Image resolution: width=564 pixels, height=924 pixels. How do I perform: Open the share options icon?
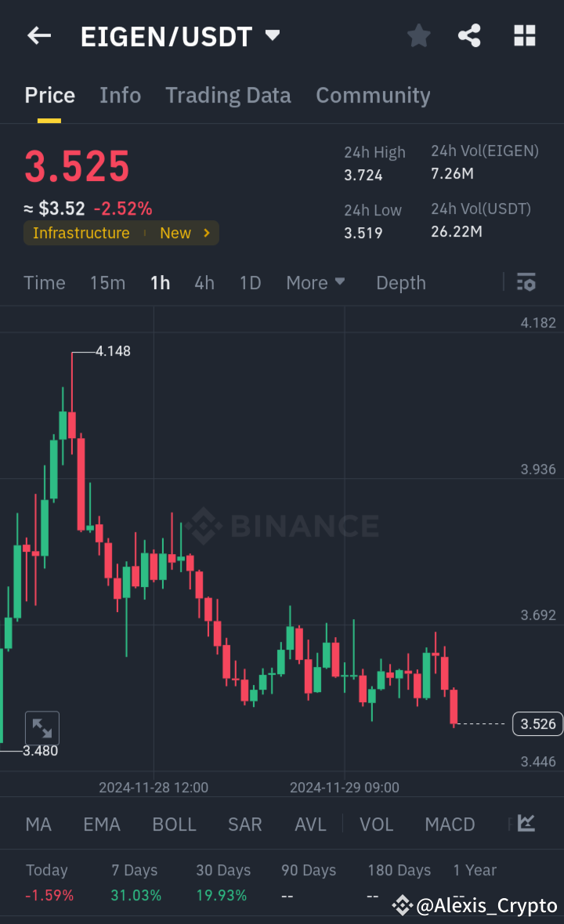point(469,35)
